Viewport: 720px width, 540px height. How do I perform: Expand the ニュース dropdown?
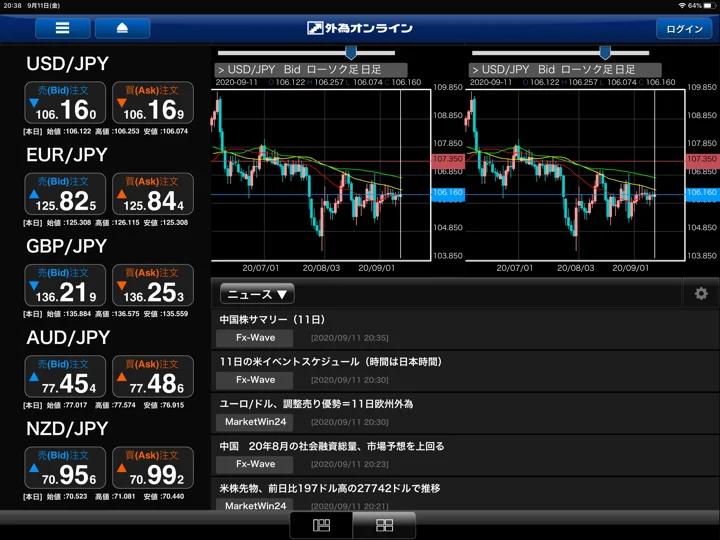tap(257, 294)
